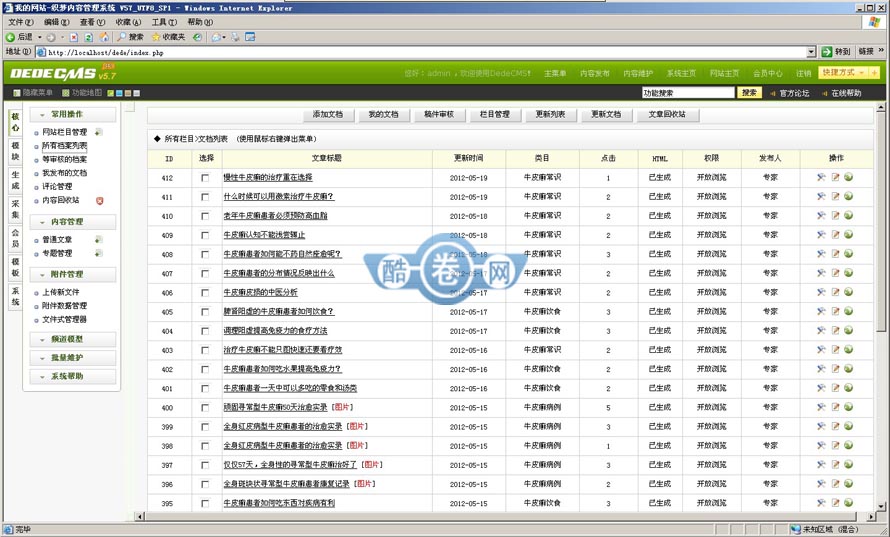Click the green preview icon in row 397
This screenshot has height=537, width=890.
click(x=849, y=464)
